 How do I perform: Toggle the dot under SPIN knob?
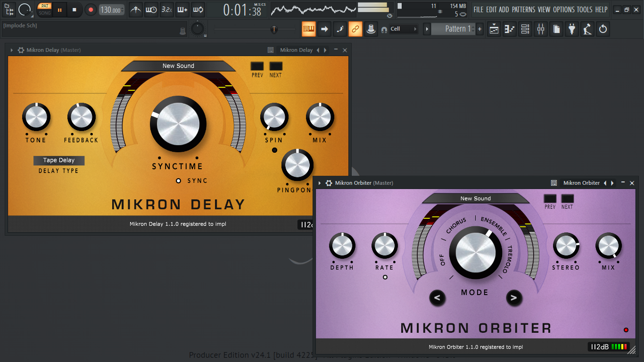(275, 150)
